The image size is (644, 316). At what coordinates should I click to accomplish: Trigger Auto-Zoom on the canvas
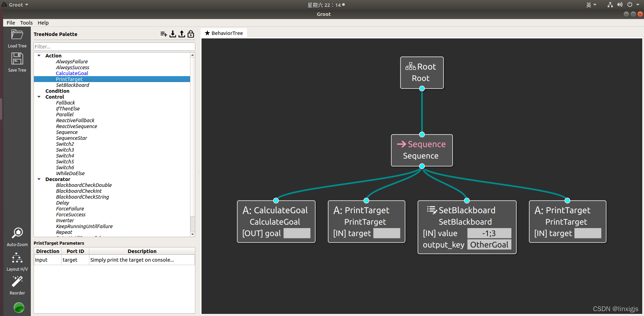click(17, 234)
